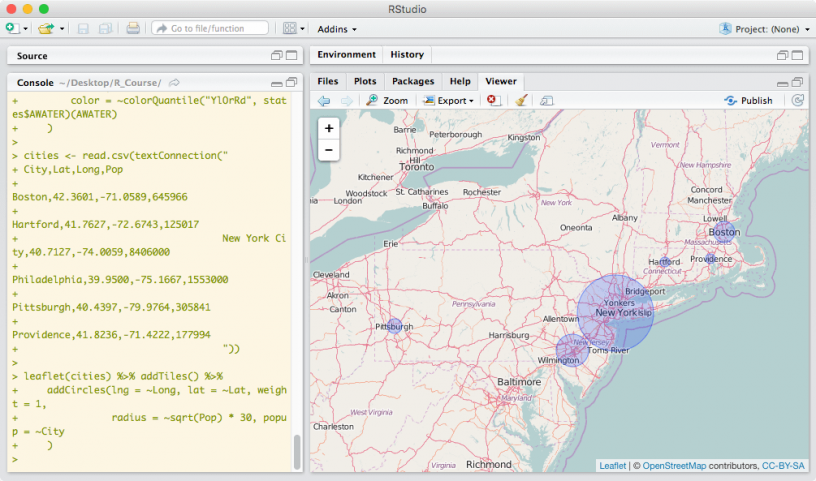Screen dimensions: 816x481
Task: Click the Publish button
Action: pyautogui.click(x=748, y=101)
